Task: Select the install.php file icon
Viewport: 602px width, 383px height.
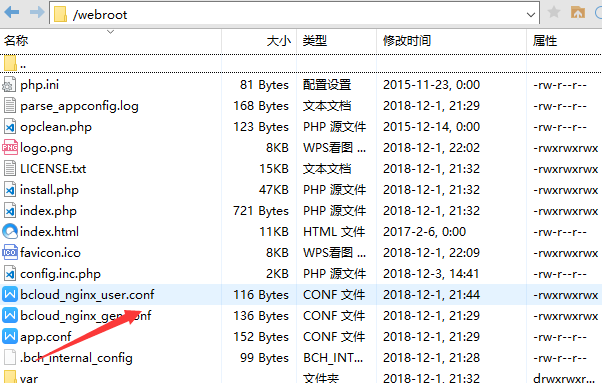Action: pyautogui.click(x=10, y=190)
